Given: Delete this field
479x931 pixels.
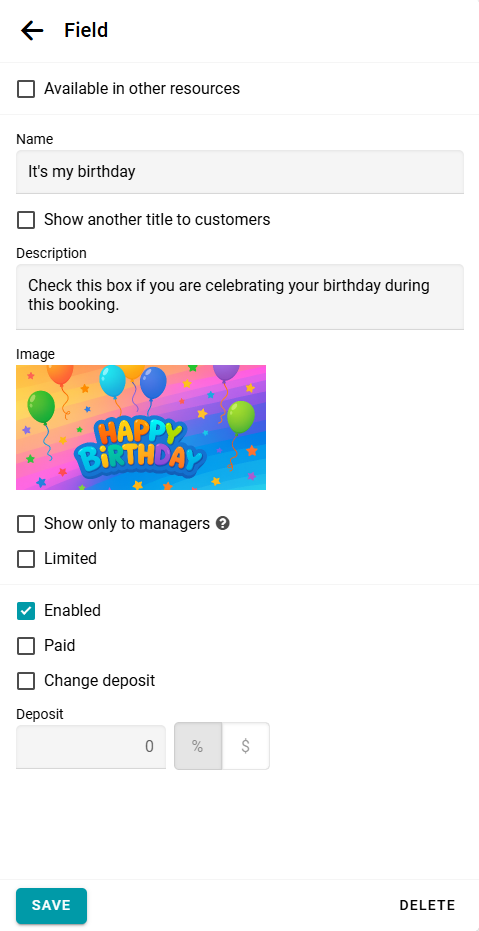Looking at the screenshot, I should (x=427, y=905).
